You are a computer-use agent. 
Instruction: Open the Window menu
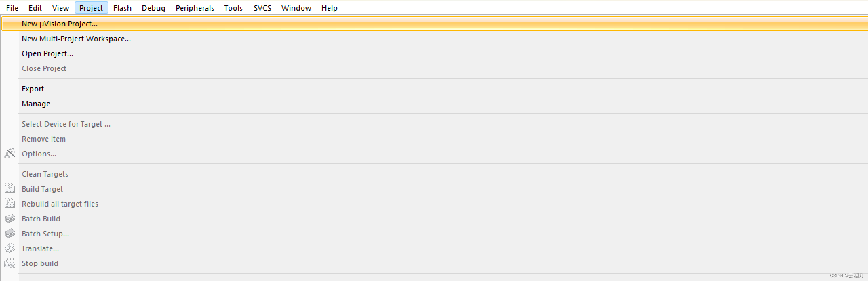coord(296,8)
